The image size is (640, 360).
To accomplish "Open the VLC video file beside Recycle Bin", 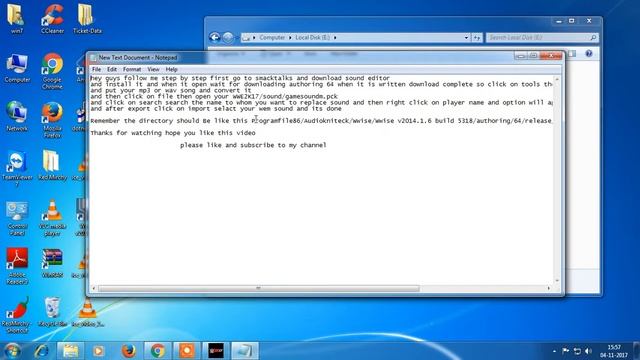I will pyautogui.click(x=87, y=312).
